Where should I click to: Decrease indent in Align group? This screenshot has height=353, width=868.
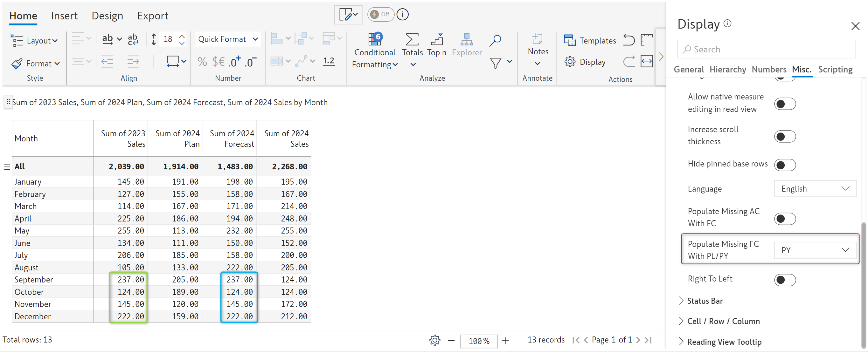coord(107,62)
